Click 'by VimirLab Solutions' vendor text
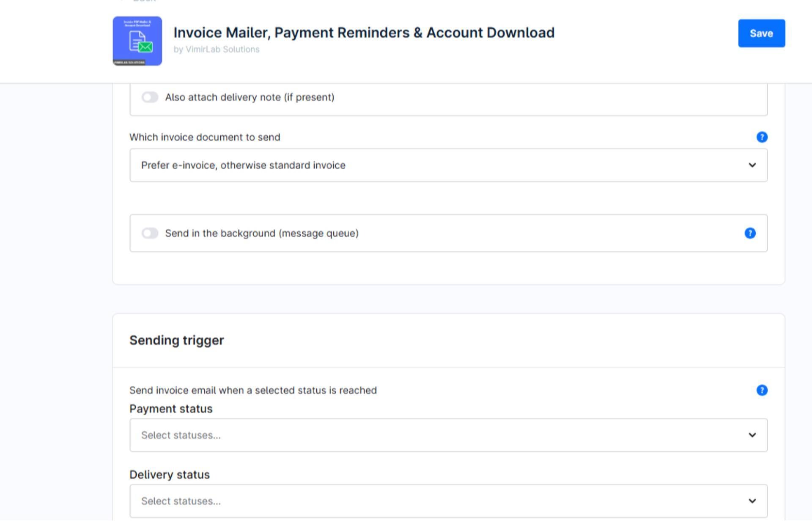812x521 pixels. [x=217, y=49]
